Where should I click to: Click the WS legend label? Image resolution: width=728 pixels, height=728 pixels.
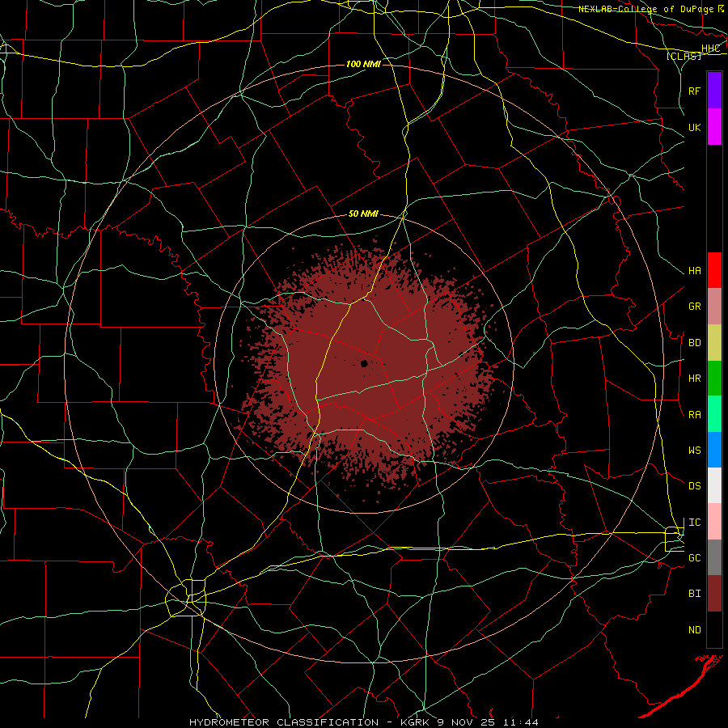pyautogui.click(x=695, y=451)
